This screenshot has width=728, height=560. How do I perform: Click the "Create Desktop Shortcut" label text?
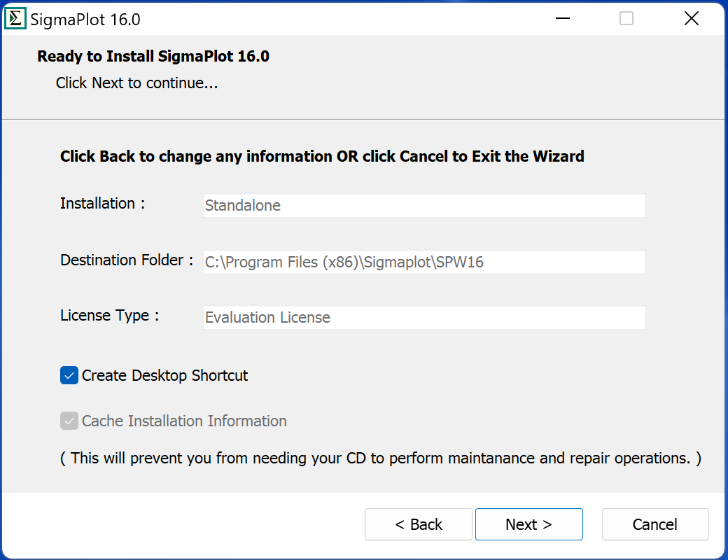[x=164, y=375]
